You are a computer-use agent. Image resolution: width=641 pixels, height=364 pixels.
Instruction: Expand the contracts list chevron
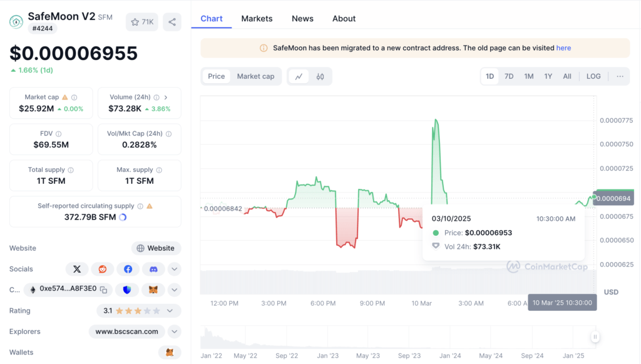(175, 290)
